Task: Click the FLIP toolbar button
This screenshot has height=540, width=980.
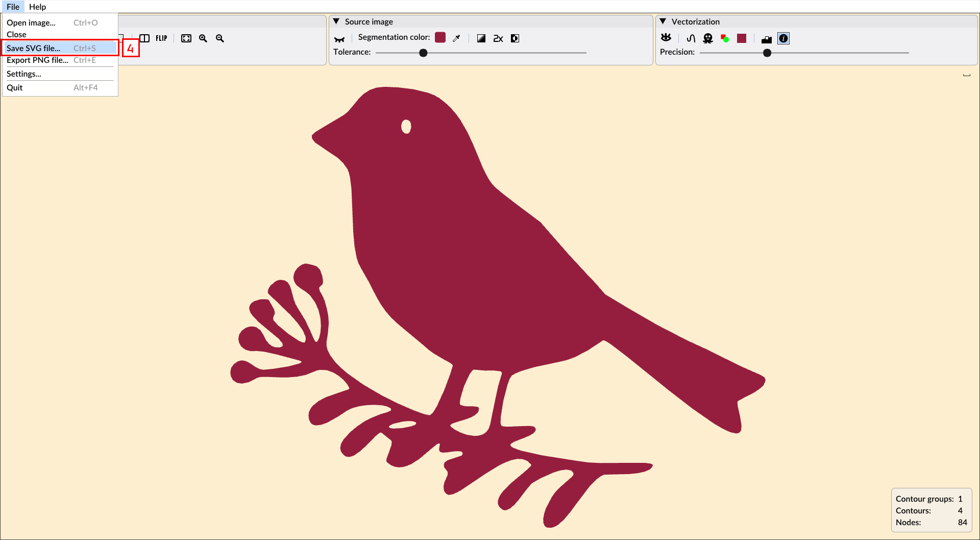Action: pos(161,38)
